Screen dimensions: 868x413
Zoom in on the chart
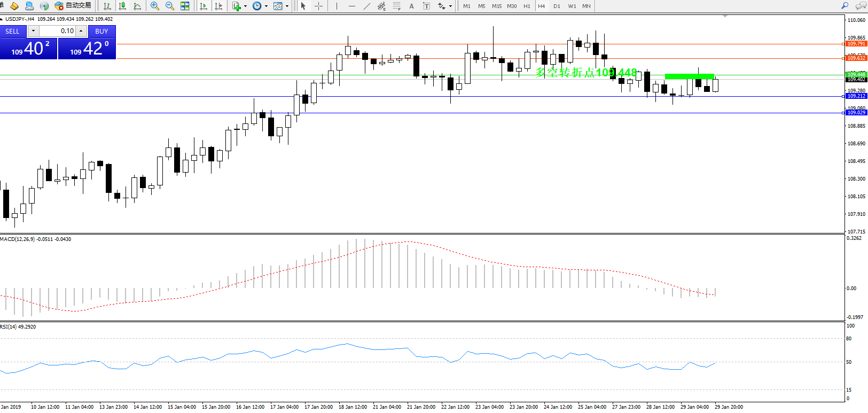pos(155,6)
